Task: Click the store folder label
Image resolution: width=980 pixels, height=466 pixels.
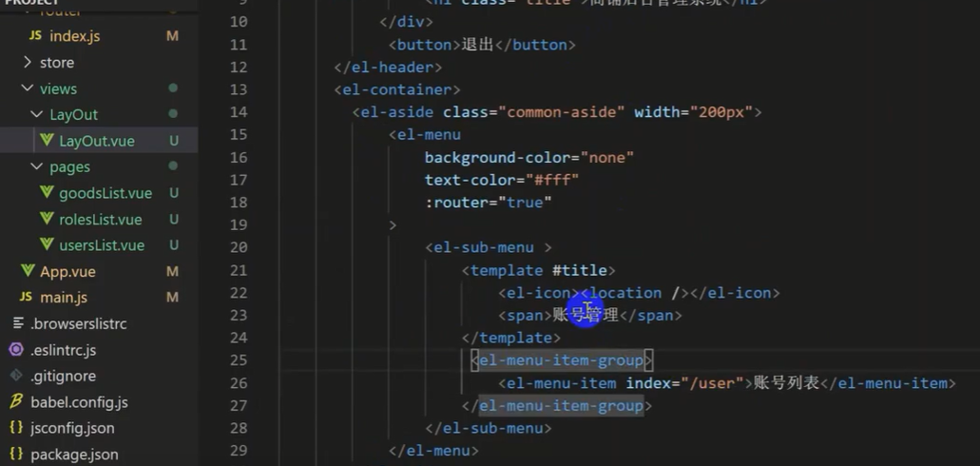Action: pyautogui.click(x=57, y=63)
